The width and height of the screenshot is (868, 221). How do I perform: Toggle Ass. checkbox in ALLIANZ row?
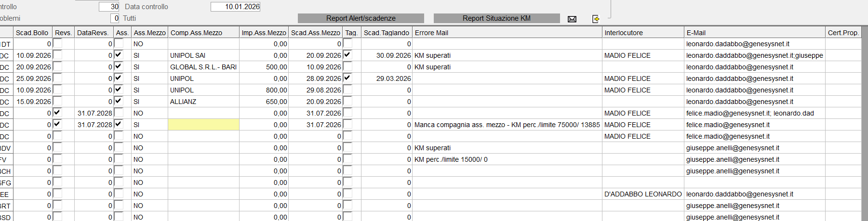119,101
